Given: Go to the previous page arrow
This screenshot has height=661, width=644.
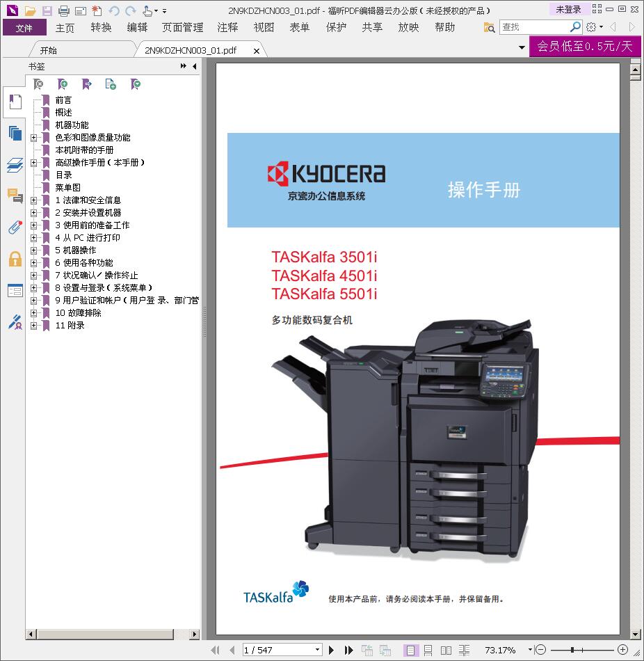Looking at the screenshot, I should click(232, 650).
